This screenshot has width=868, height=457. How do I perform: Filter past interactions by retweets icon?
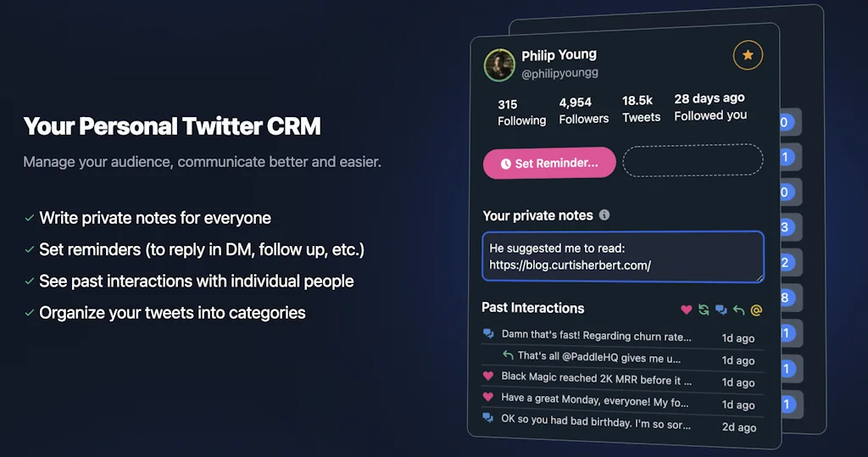click(x=704, y=309)
